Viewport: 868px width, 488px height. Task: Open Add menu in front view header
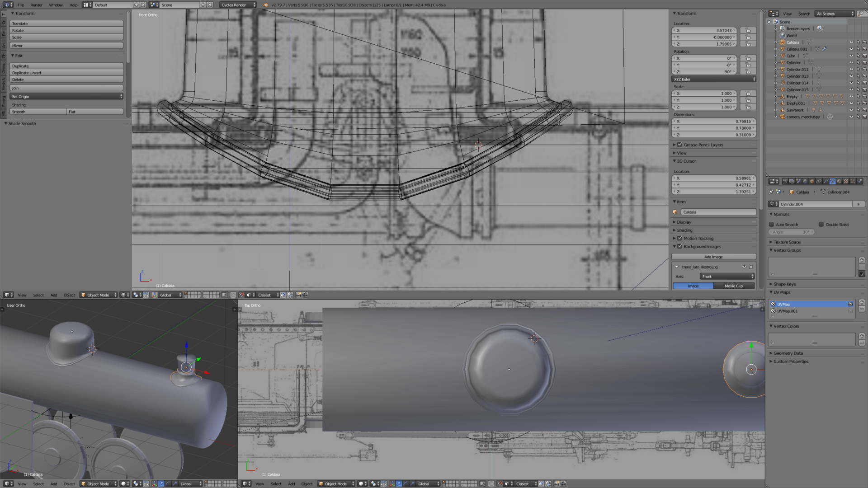(x=54, y=295)
